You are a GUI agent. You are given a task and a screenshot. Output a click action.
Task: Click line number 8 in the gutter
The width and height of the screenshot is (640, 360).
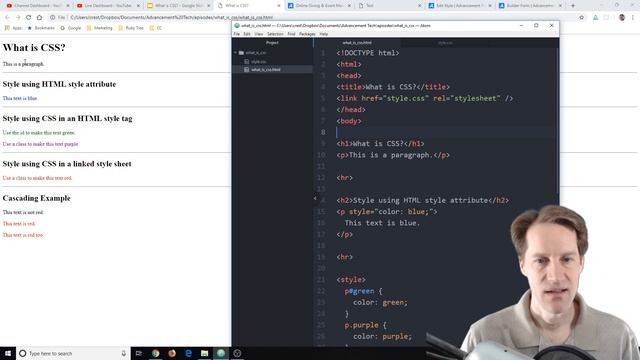coord(323,132)
